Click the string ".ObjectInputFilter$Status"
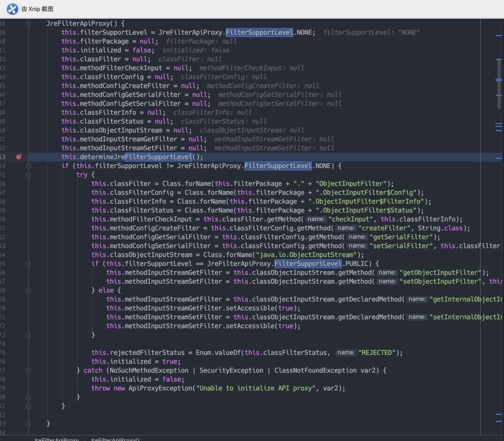The width and height of the screenshot is (504, 441). click(x=366, y=210)
